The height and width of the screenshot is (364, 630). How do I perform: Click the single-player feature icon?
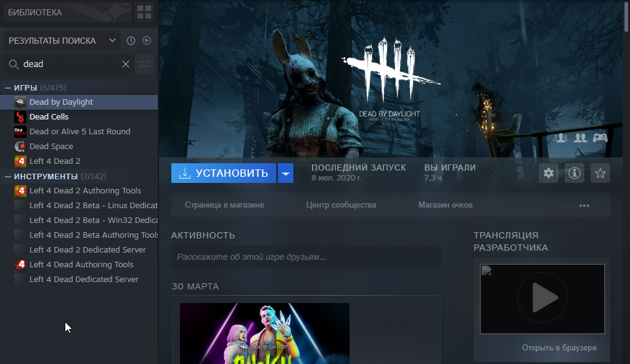(x=562, y=138)
